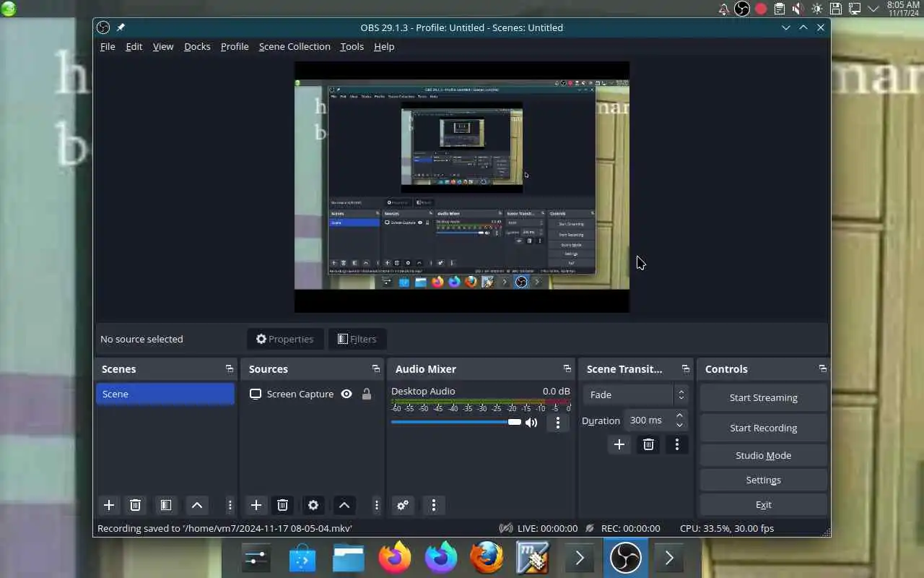Open clipboard icon in system tray

click(x=780, y=9)
